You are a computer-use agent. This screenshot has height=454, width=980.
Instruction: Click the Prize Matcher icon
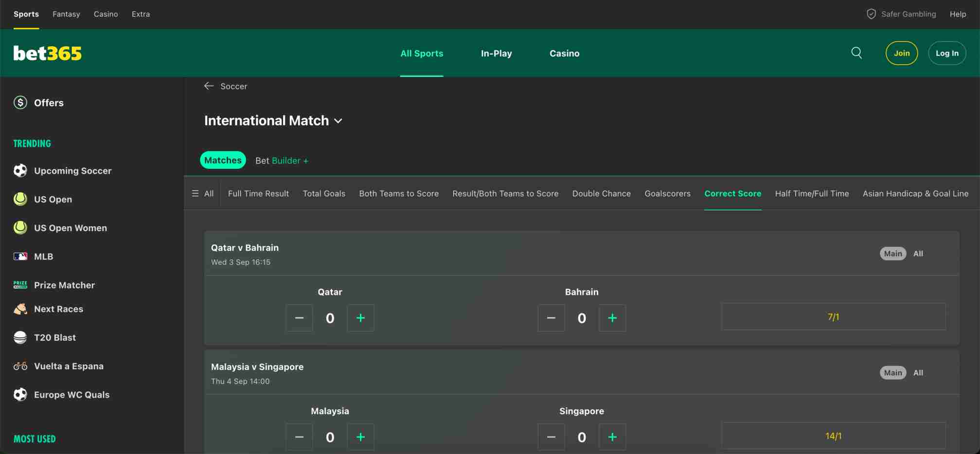point(20,285)
